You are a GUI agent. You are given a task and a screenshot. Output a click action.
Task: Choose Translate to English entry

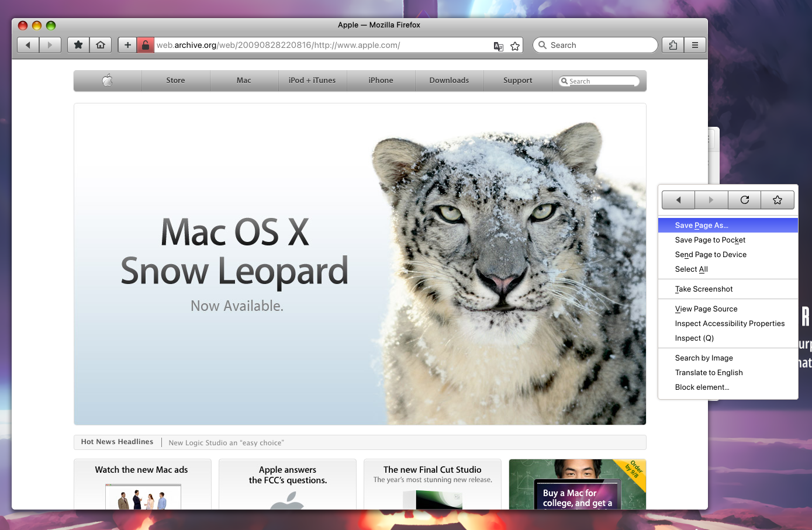click(x=728, y=372)
